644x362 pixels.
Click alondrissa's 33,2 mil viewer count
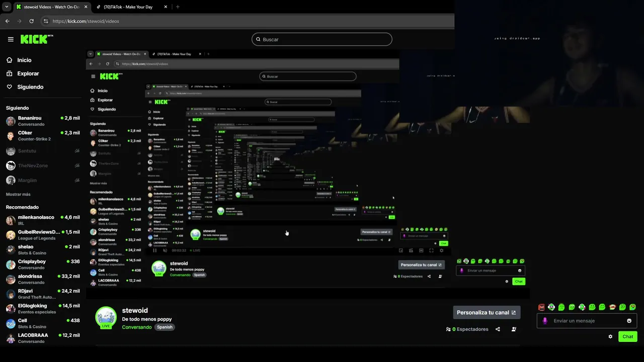69,277
